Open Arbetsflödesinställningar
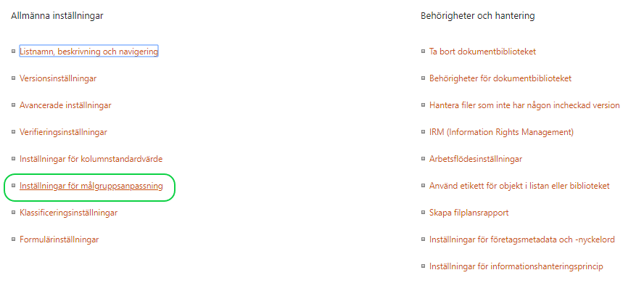Image resolution: width=644 pixels, height=299 pixels. click(x=476, y=159)
